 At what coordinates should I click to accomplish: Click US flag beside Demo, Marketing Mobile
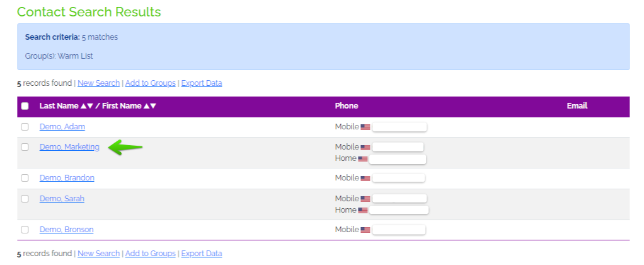365,147
